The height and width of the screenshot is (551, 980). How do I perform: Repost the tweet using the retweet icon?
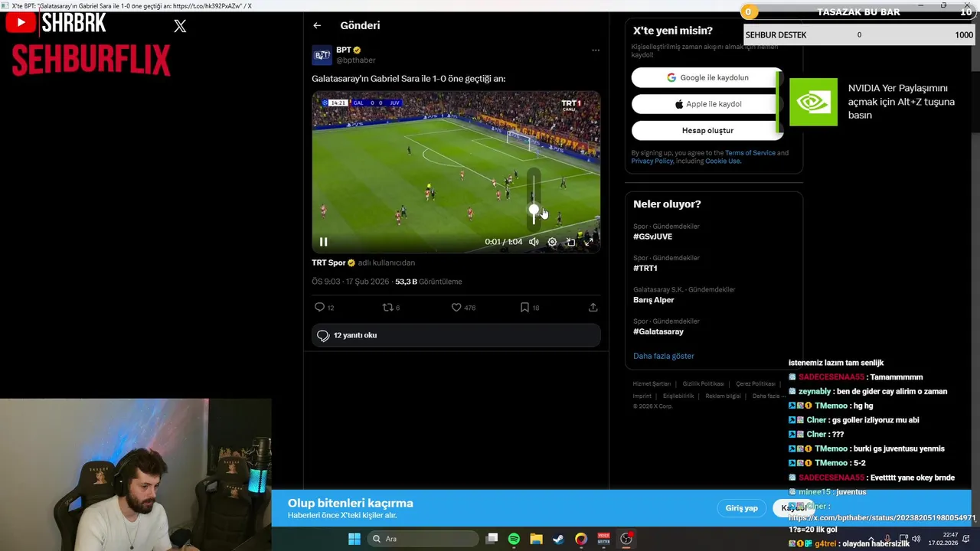point(387,307)
